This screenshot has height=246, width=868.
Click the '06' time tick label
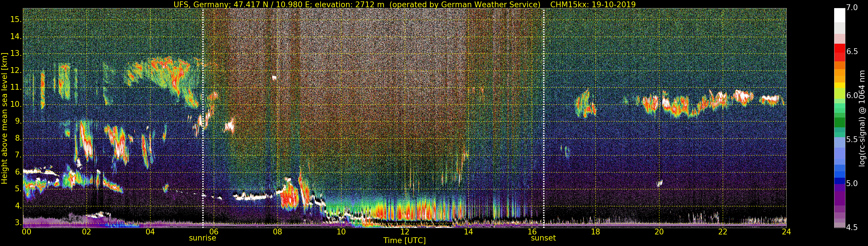click(214, 232)
